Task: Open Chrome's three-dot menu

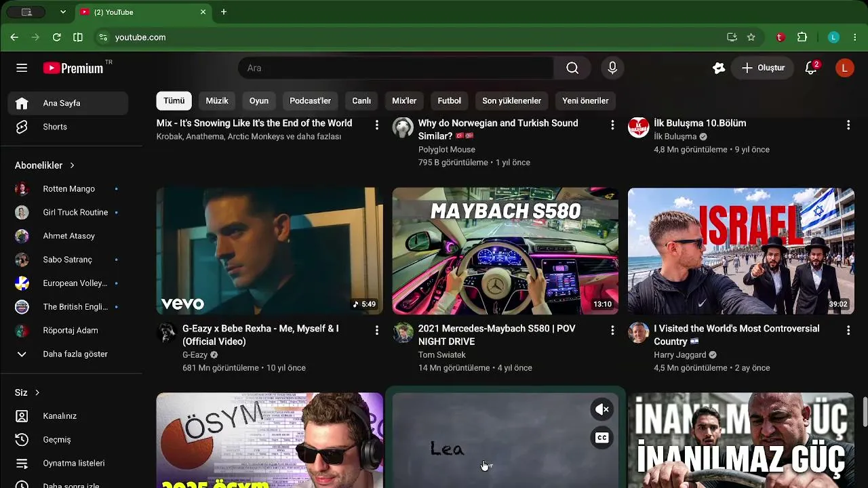Action: (x=855, y=37)
